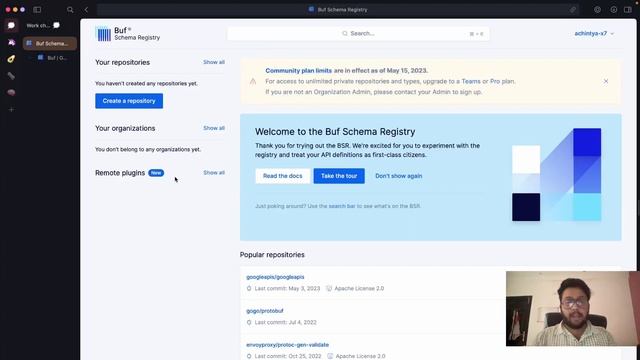Click "Last commit: Jul 4, 2022" text
The image size is (640, 360).
[285, 322]
